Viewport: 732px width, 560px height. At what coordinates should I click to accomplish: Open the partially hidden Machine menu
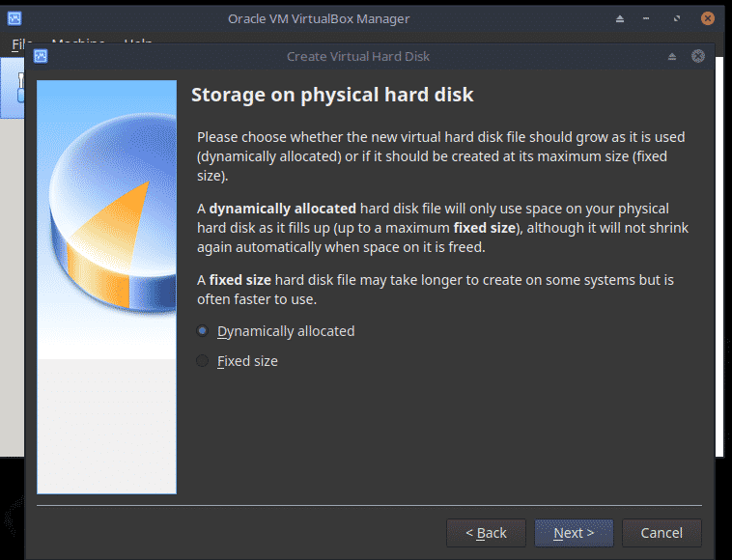pos(77,42)
